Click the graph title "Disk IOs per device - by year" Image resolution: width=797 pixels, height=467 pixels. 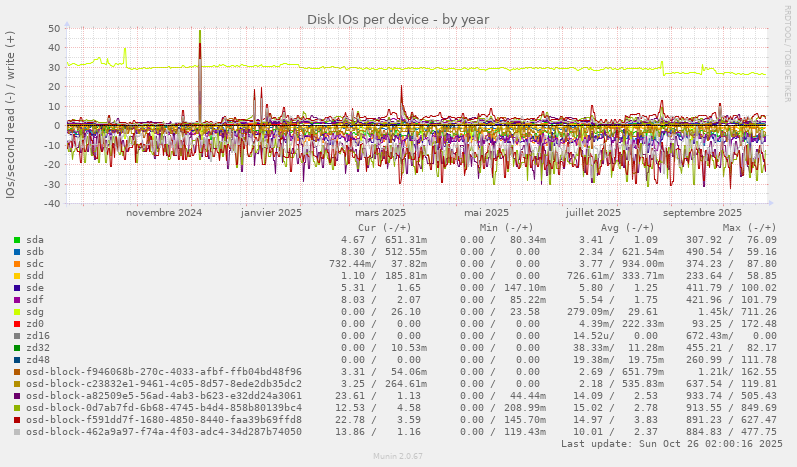click(x=398, y=19)
